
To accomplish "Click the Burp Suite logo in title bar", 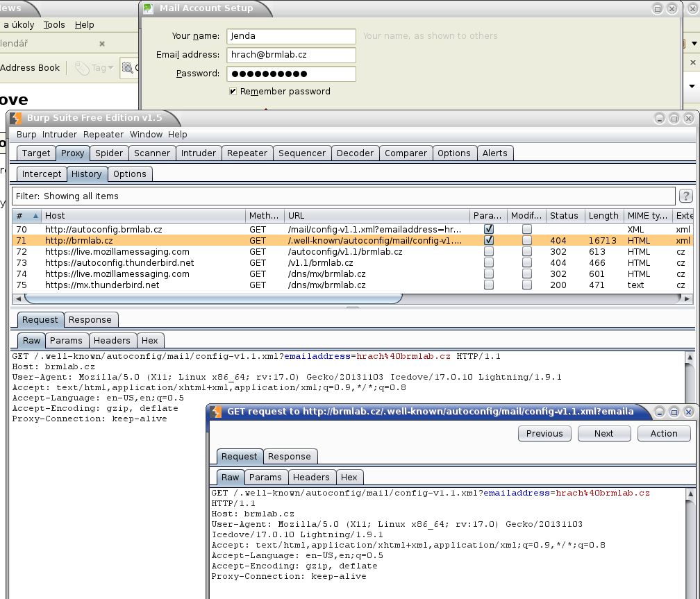I will [x=16, y=118].
